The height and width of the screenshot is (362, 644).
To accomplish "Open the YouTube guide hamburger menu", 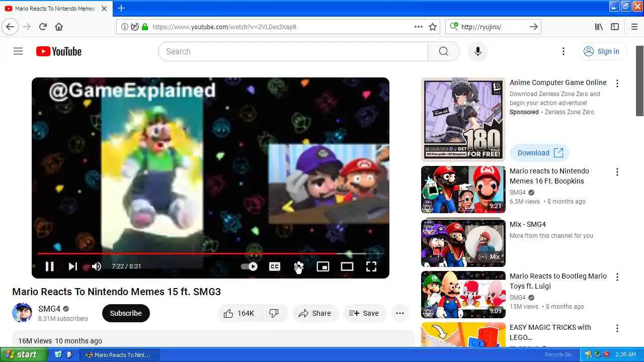I will click(18, 51).
